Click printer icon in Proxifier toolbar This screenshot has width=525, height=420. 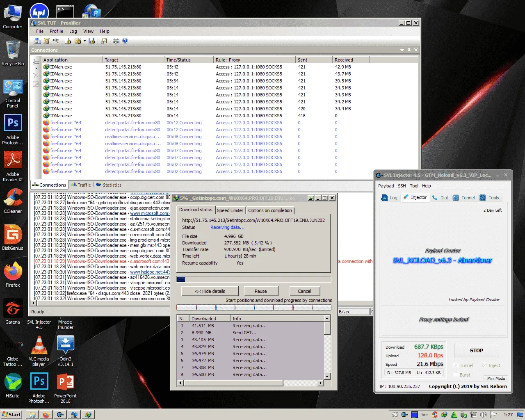tap(116, 41)
